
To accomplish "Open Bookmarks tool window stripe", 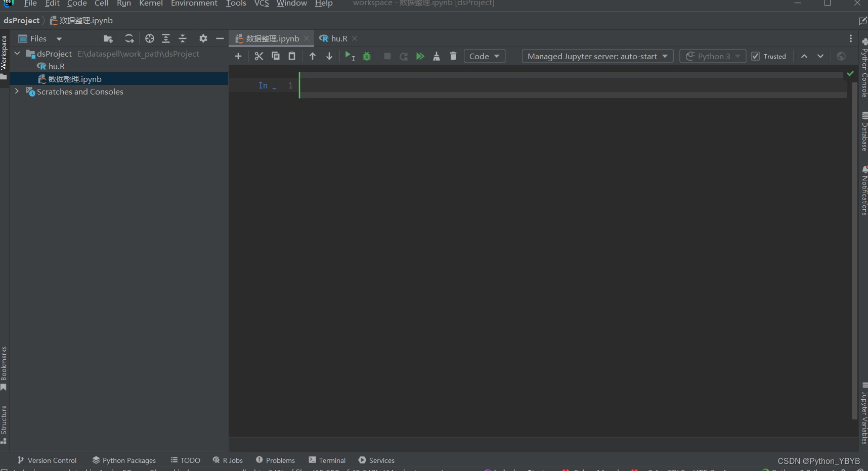I will click(4, 368).
